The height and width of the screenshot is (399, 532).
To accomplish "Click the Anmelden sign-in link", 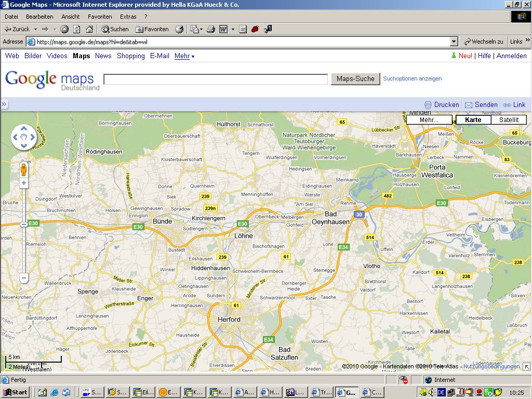I will click(x=512, y=56).
